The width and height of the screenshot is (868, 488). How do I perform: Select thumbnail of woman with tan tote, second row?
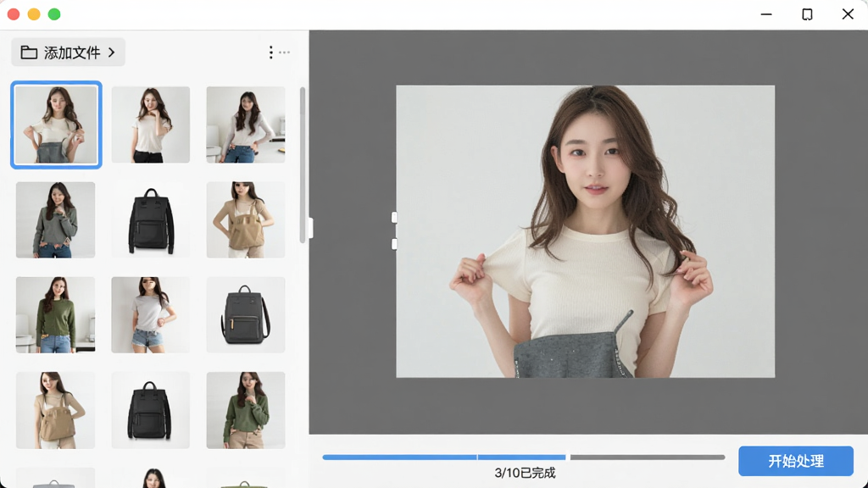[x=246, y=219]
